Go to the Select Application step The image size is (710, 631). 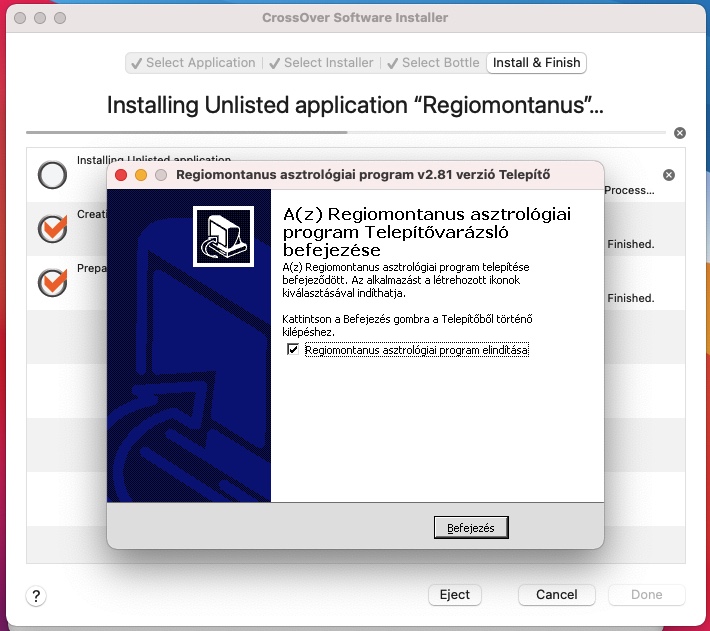(194, 62)
